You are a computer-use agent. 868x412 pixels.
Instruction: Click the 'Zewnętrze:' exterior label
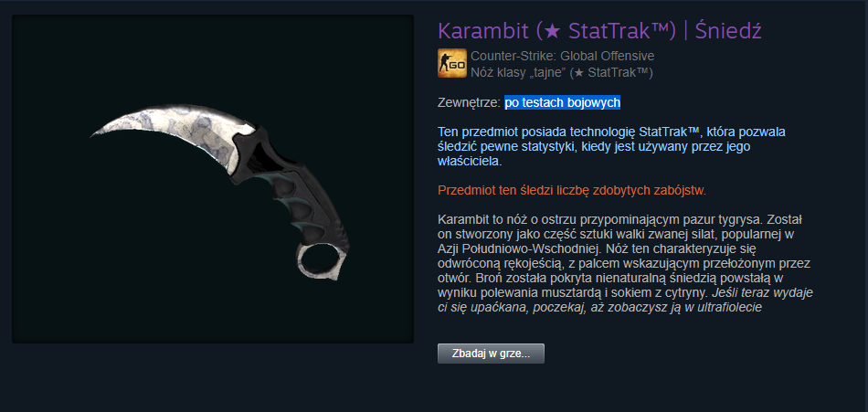pyautogui.click(x=470, y=102)
